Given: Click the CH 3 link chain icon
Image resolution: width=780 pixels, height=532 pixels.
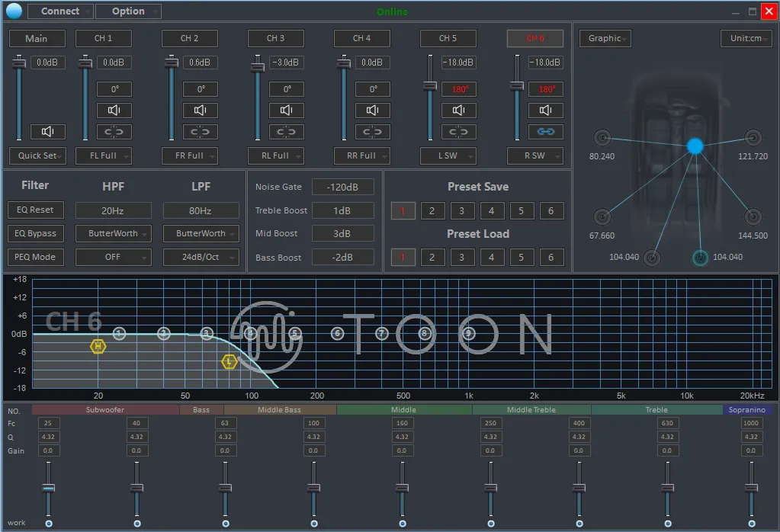Looking at the screenshot, I should click(x=287, y=132).
